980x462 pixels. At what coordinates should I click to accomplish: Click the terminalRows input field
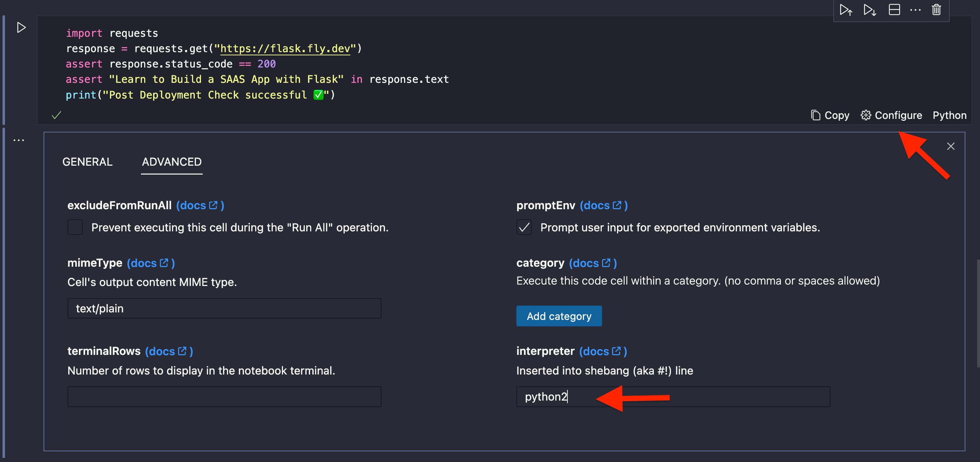pyautogui.click(x=224, y=397)
